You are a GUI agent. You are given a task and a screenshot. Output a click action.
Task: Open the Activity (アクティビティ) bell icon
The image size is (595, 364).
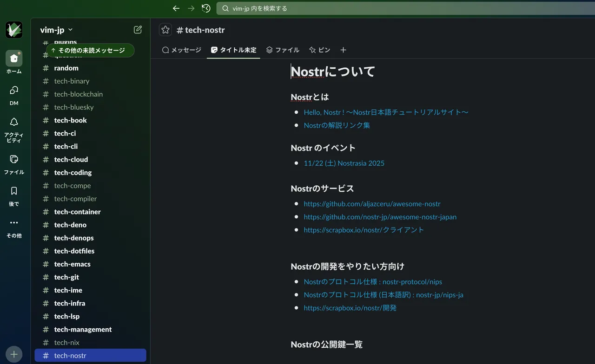[x=14, y=122]
